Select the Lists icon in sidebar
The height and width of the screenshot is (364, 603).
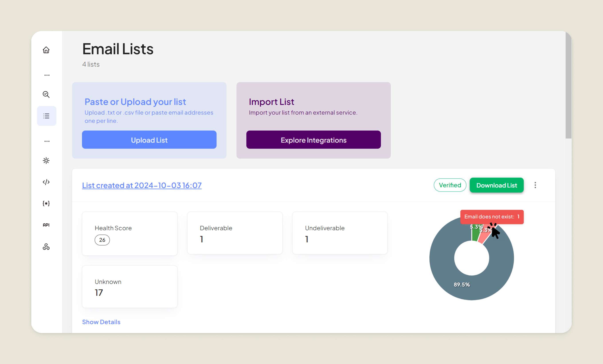47,116
